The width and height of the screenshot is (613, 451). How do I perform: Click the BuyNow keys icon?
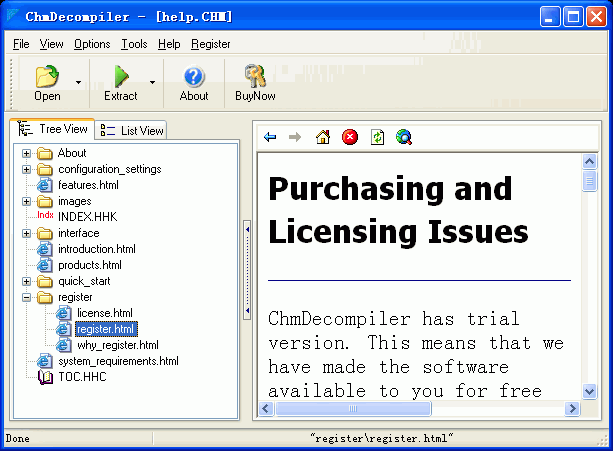click(x=254, y=77)
